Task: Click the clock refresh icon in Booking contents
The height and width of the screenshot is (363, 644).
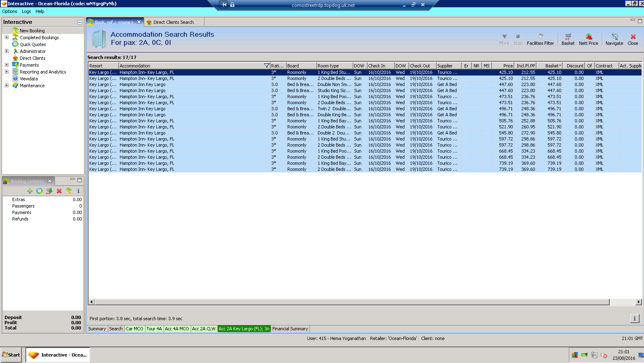Action: (39, 191)
